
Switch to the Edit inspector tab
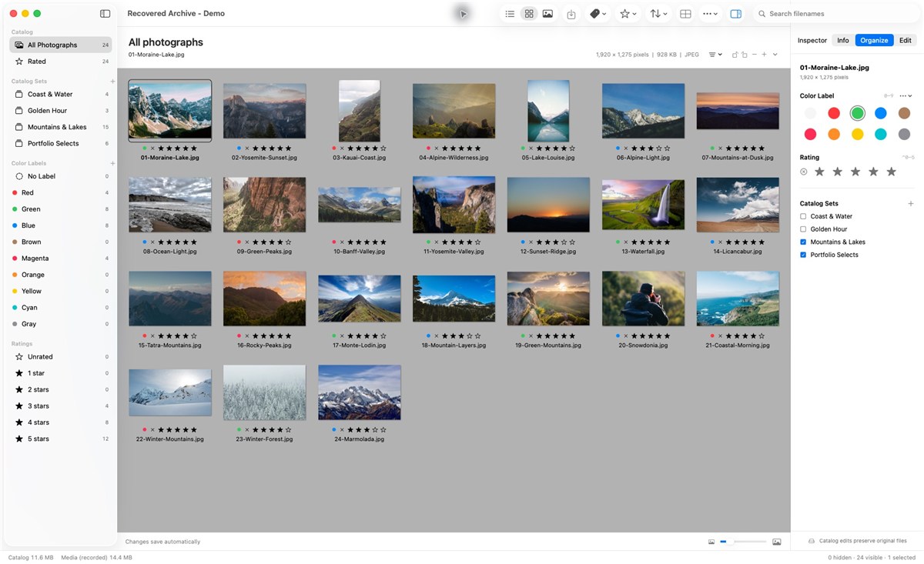click(906, 40)
